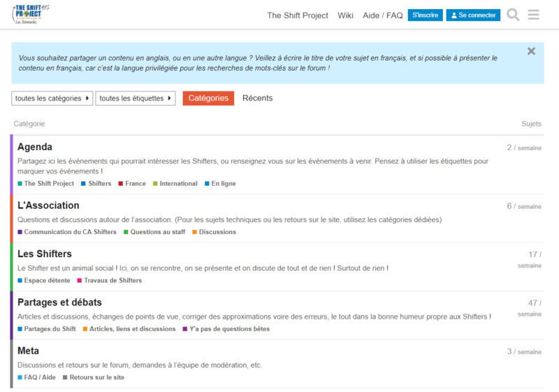559x392 pixels.
Task: Open the Agenda category
Action: pos(35,147)
